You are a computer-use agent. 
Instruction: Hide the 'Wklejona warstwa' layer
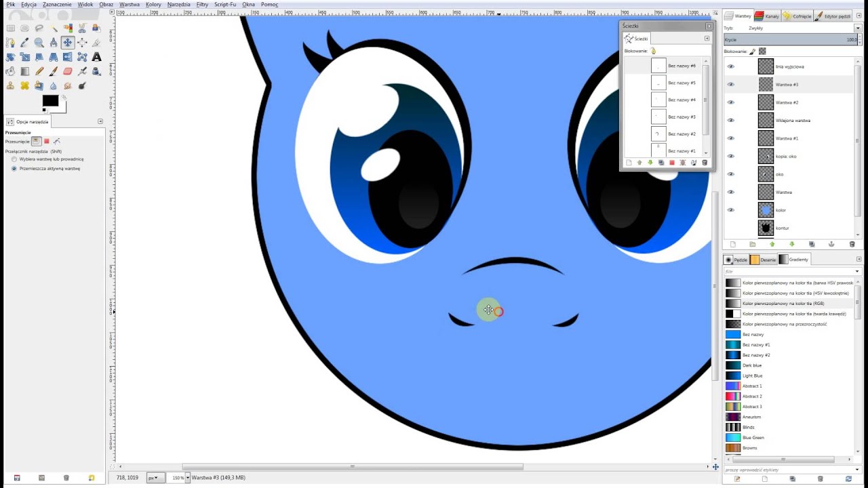click(731, 120)
